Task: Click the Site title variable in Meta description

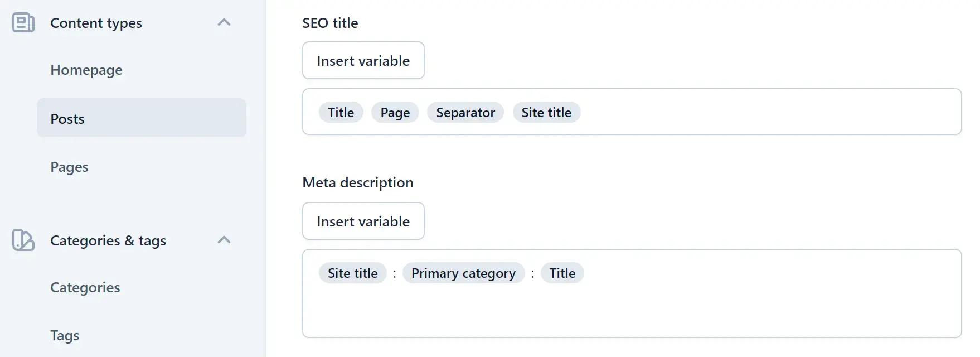Action: pos(352,273)
